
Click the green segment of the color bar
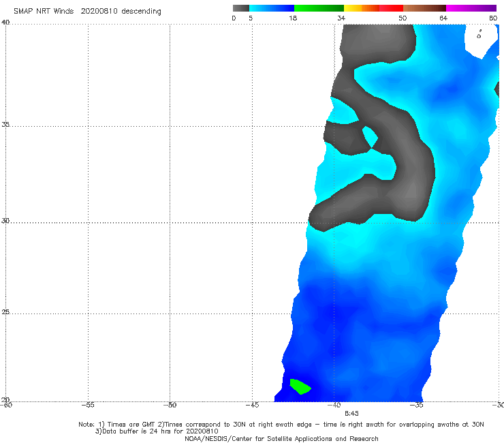(x=319, y=8)
